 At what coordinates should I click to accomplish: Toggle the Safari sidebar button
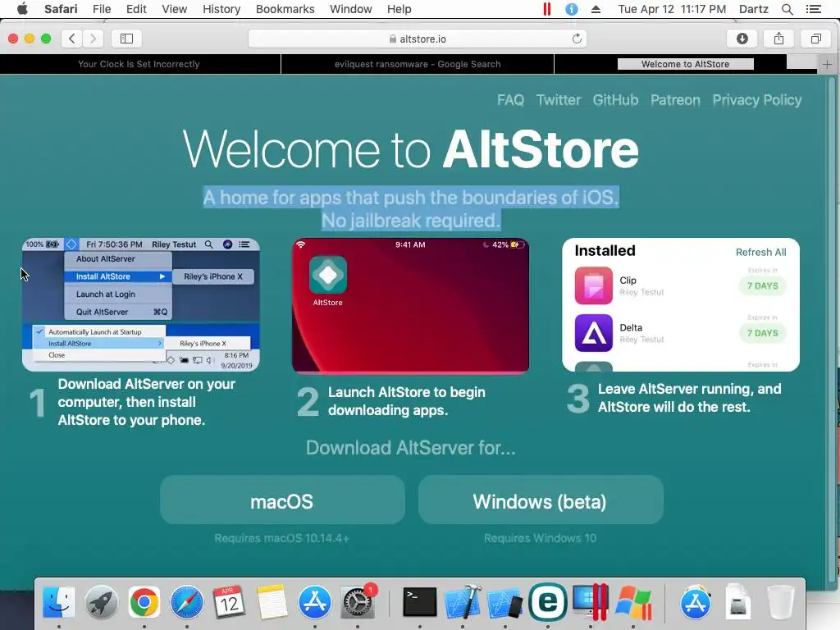click(x=126, y=39)
